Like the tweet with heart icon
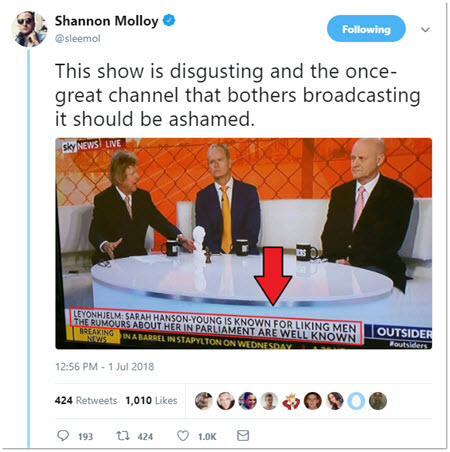450x452 pixels. point(183,436)
